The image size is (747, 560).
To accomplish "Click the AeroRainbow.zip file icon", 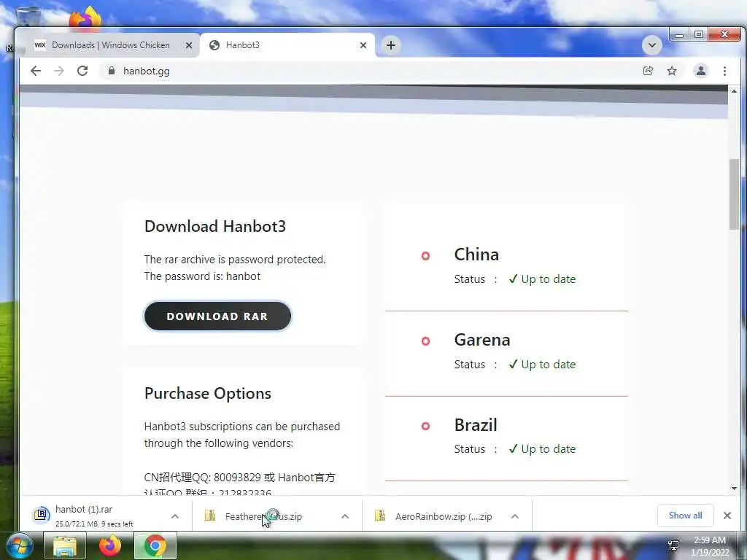I will click(379, 516).
